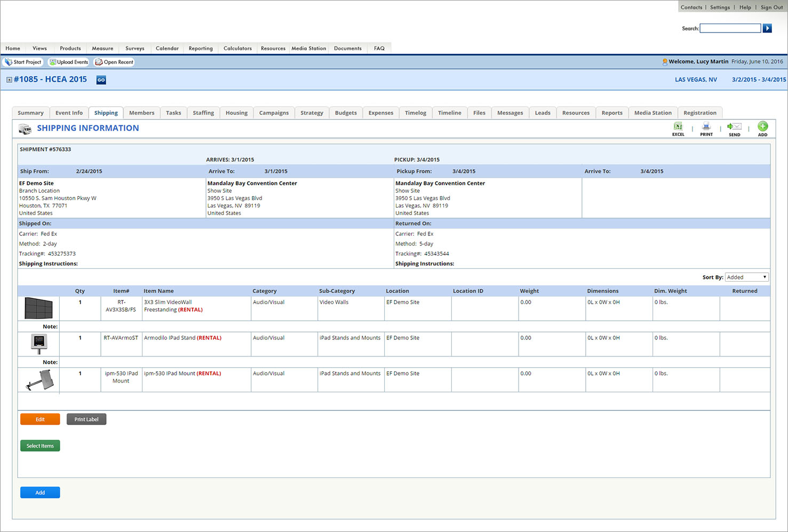Open the Products menu
788x532 pixels.
(x=70, y=48)
